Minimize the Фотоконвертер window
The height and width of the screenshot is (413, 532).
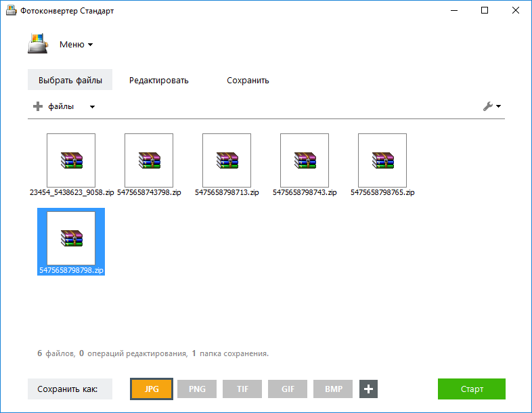[x=454, y=11]
